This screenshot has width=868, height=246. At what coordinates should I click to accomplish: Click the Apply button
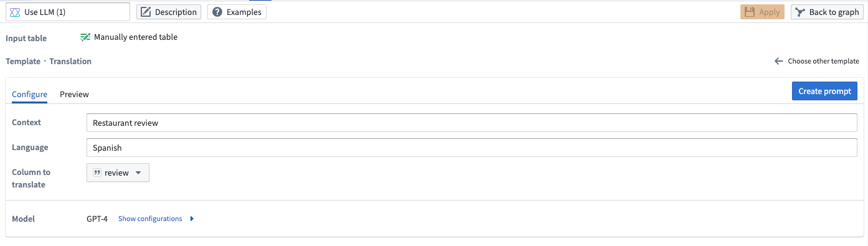[x=762, y=12]
